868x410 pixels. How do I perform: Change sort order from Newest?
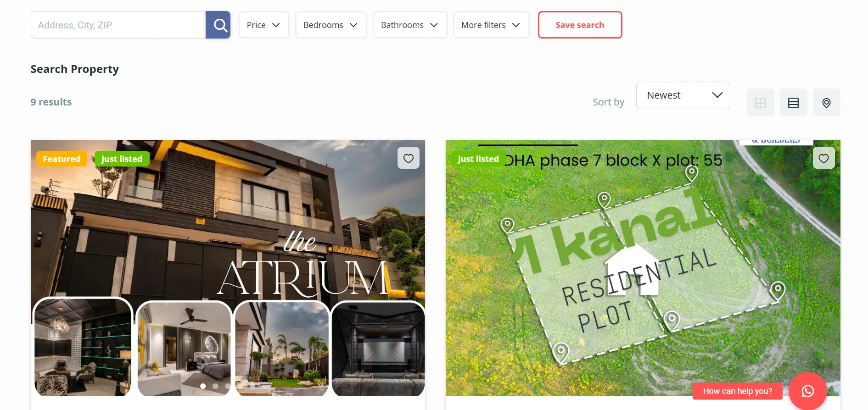(683, 95)
